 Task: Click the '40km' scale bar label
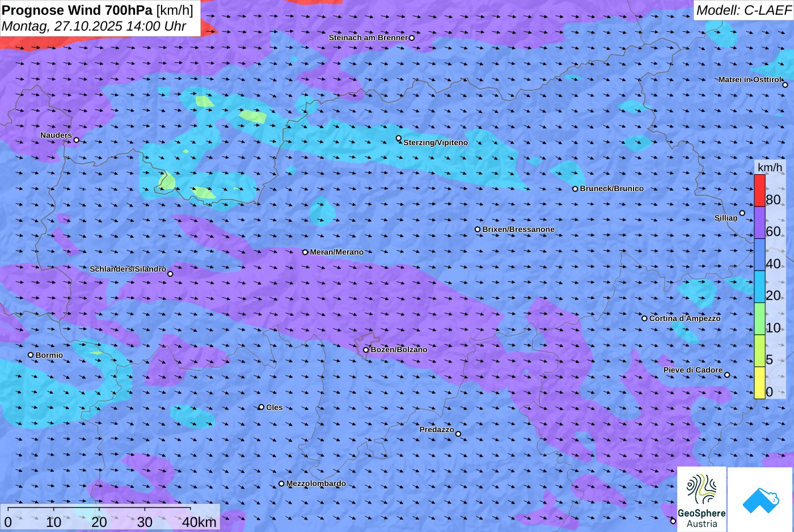click(x=199, y=522)
